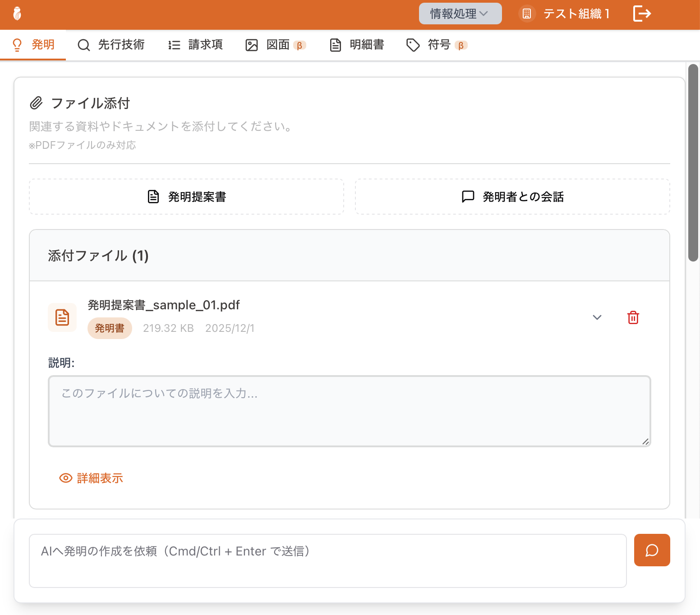Open the 明細書 tab
The image size is (700, 615).
tap(356, 45)
